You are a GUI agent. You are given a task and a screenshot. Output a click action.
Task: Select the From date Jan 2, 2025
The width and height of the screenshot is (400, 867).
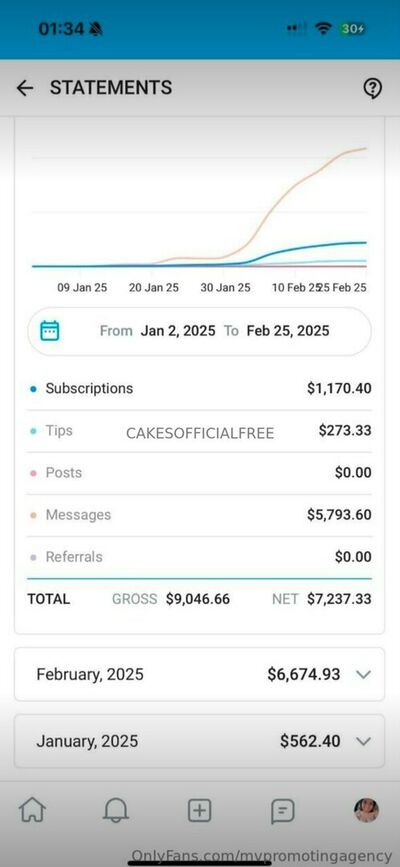click(178, 331)
